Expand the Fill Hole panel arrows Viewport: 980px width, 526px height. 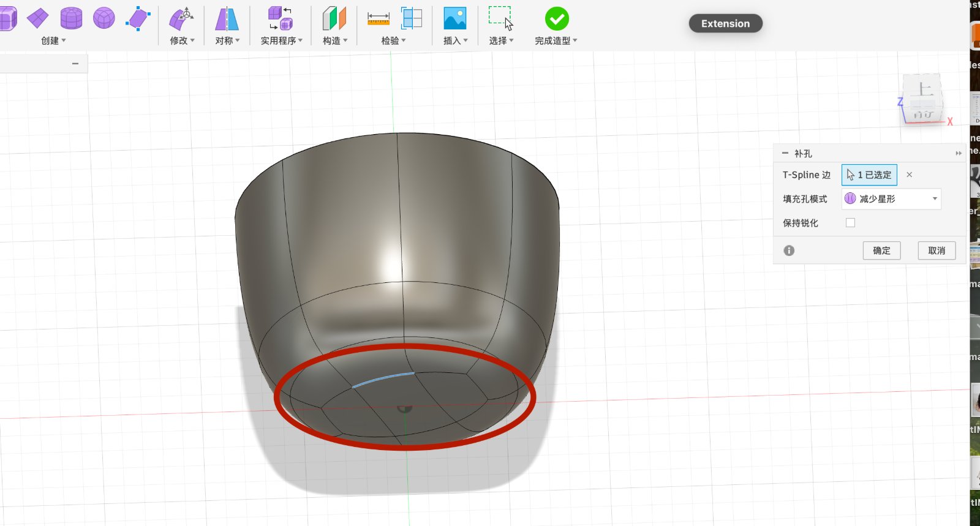pos(959,153)
